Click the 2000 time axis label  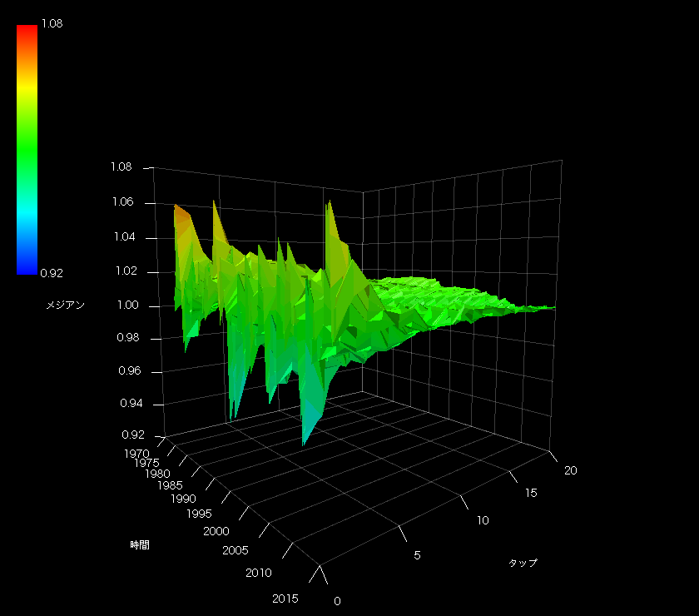point(216,531)
